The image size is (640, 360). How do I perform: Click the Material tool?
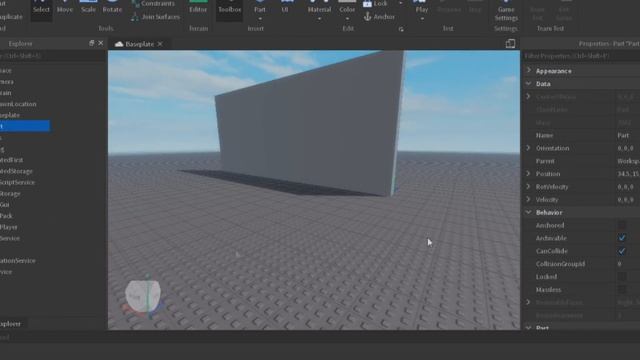point(319,7)
